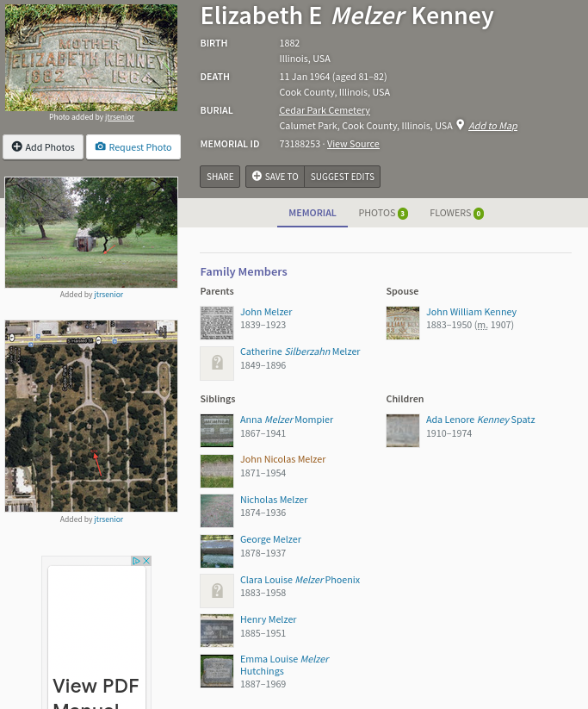Open the PHOTOS tab
Image resolution: width=588 pixels, height=709 pixels.
coord(383,213)
